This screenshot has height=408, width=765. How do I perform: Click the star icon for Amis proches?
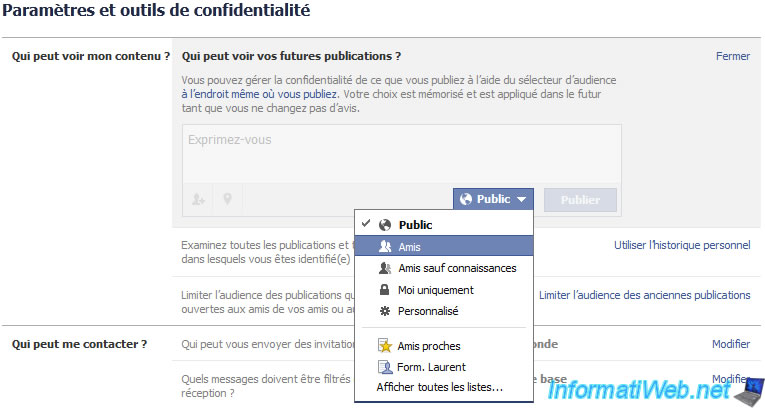click(x=385, y=346)
